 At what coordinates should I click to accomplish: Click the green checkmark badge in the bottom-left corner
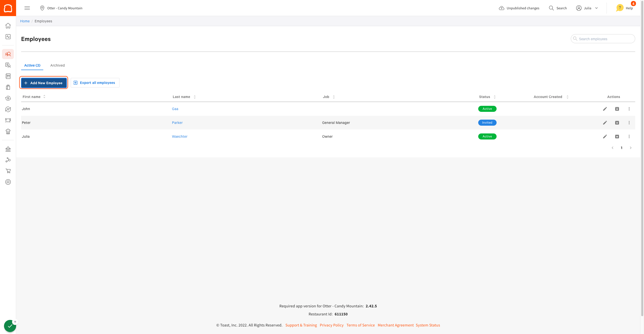coord(10,326)
